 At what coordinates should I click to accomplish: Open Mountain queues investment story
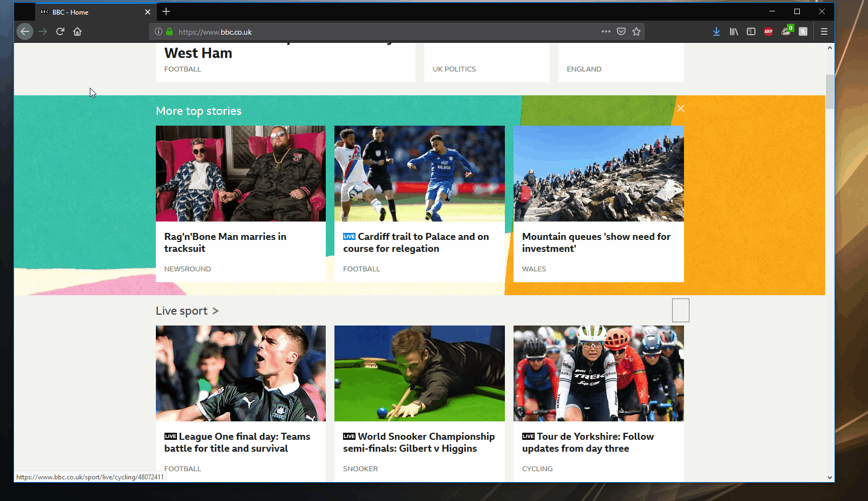(x=596, y=243)
